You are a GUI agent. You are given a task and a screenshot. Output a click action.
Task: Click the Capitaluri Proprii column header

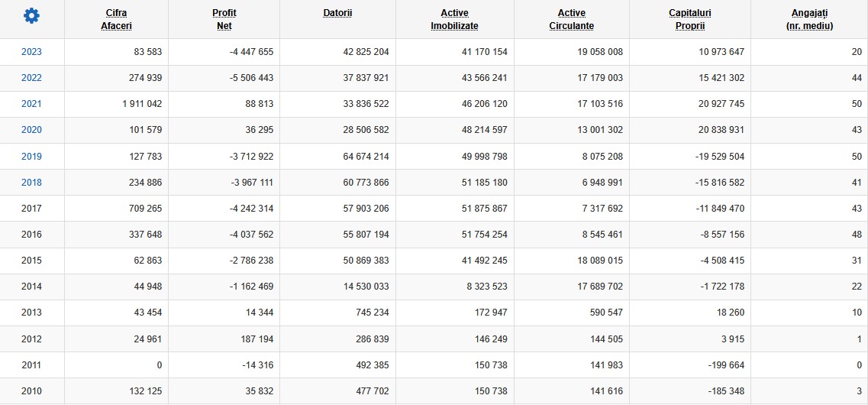coord(690,19)
